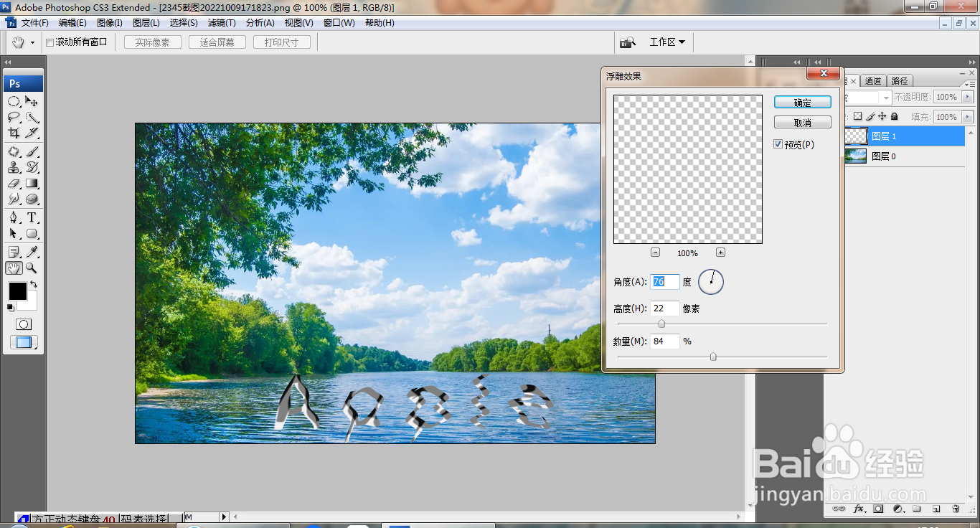Select the Notes tool
Image resolution: width=980 pixels, height=528 pixels.
(x=14, y=252)
